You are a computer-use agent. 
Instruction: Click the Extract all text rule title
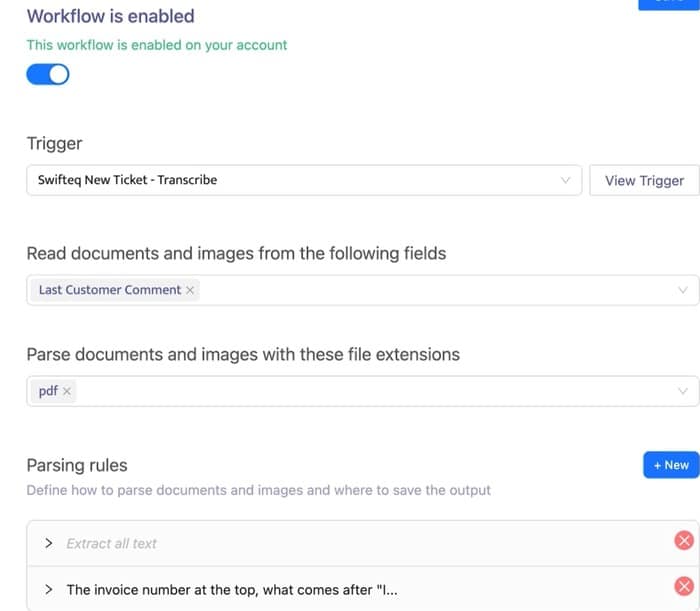click(112, 544)
